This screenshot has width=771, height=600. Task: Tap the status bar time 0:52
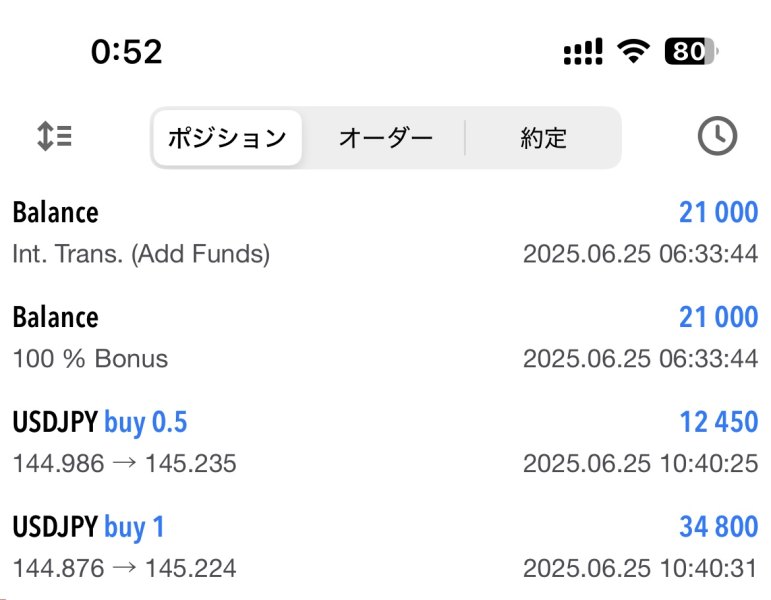(126, 51)
